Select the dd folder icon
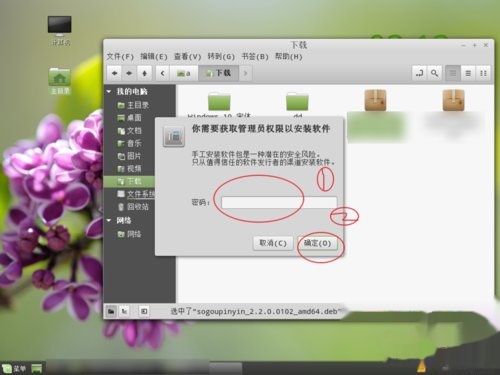The width and height of the screenshot is (500, 375). click(x=297, y=101)
